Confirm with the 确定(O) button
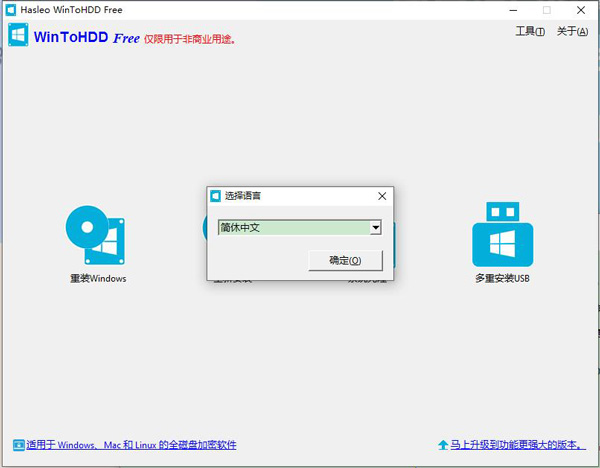The image size is (600, 468). [x=345, y=261]
